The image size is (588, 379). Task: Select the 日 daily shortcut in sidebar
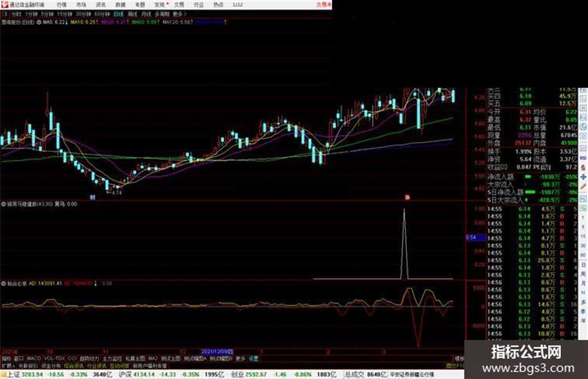583,264
